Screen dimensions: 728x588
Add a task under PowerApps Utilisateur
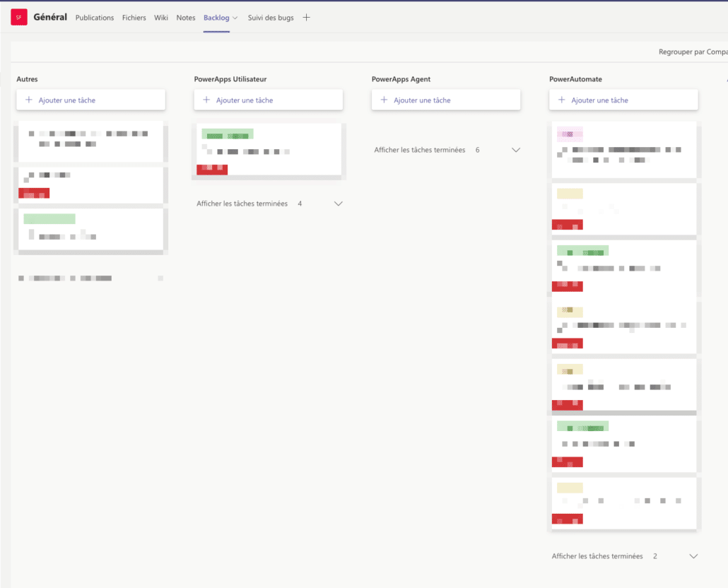(x=269, y=100)
